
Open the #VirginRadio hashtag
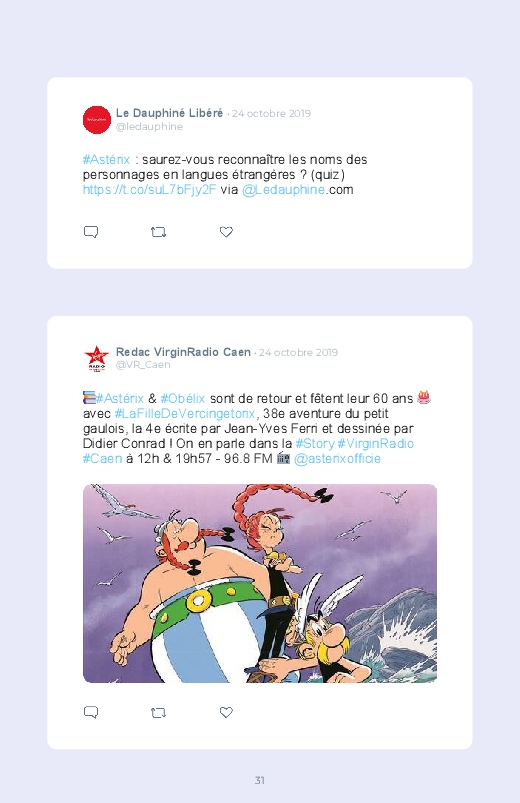pos(376,443)
